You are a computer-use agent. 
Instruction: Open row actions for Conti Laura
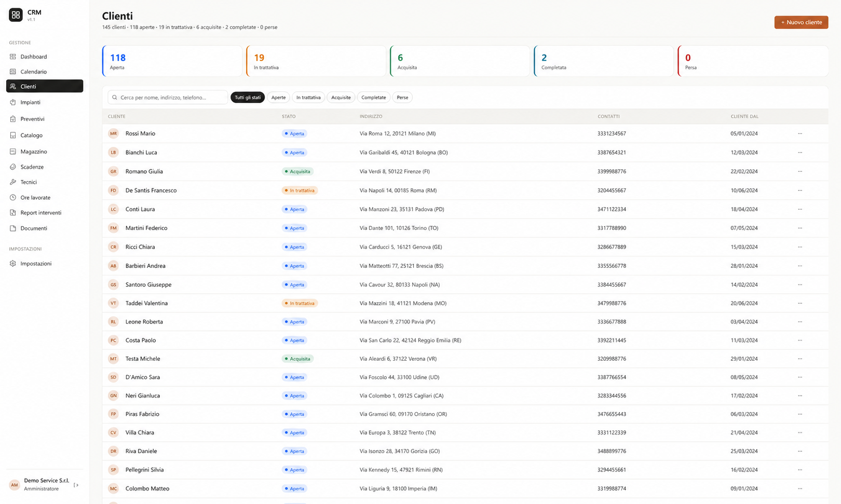click(800, 209)
